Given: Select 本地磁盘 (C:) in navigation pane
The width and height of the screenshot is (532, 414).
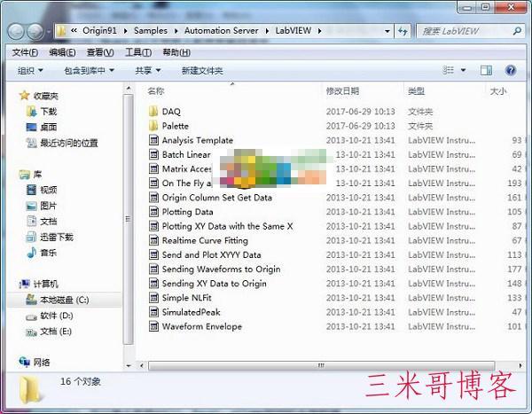Looking at the screenshot, I should point(64,300).
